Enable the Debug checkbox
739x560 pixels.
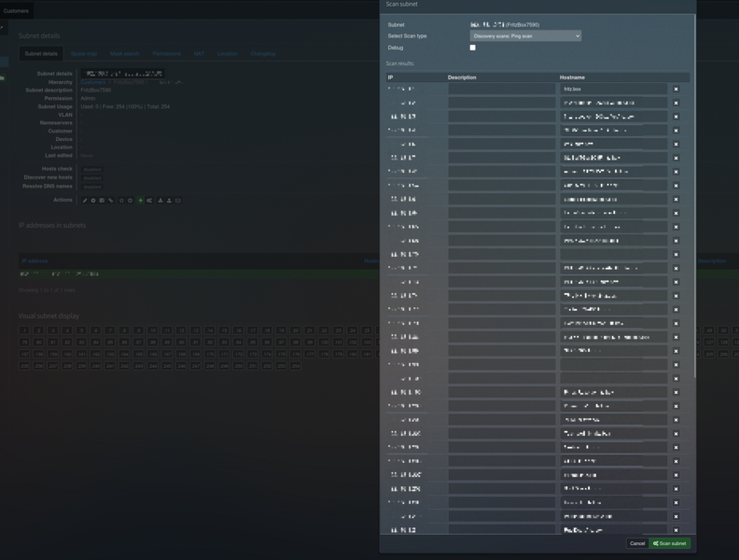[x=472, y=48]
